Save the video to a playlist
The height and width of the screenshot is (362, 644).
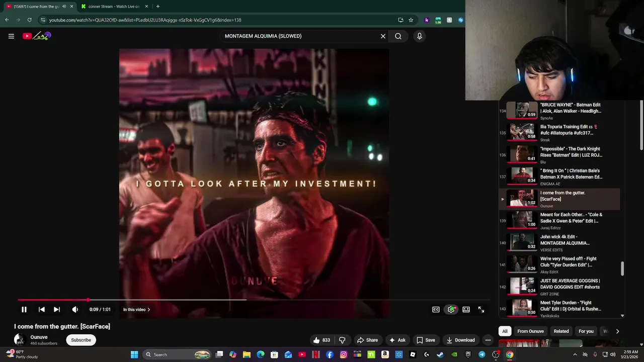[x=426, y=340]
